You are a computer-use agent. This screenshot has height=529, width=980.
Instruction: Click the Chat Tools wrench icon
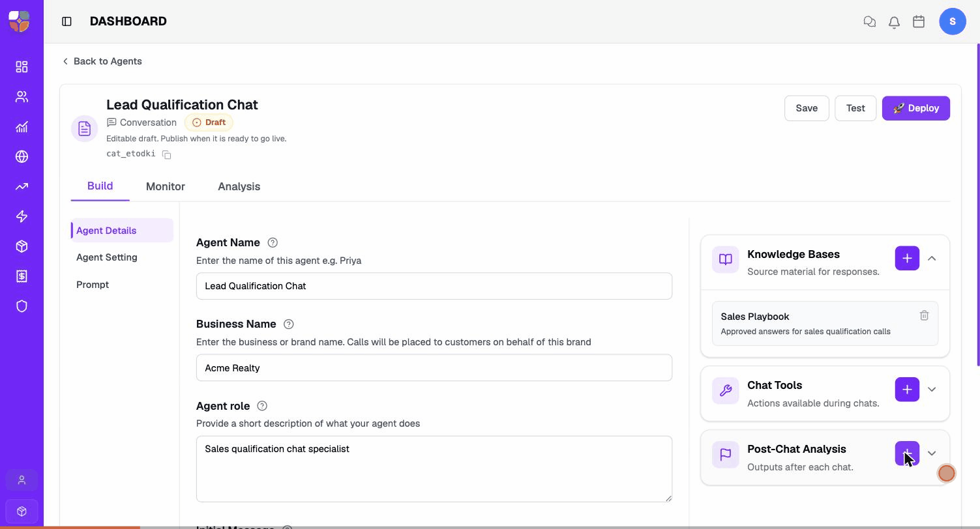coord(726,391)
